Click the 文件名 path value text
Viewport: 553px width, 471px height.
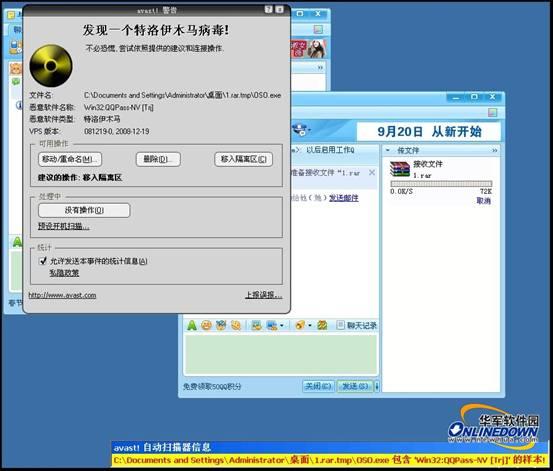182,95
